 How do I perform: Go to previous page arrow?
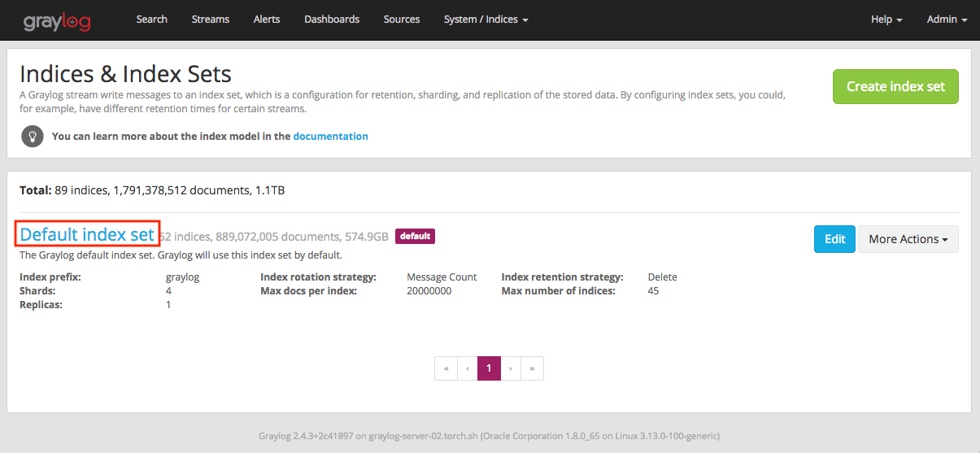point(468,368)
